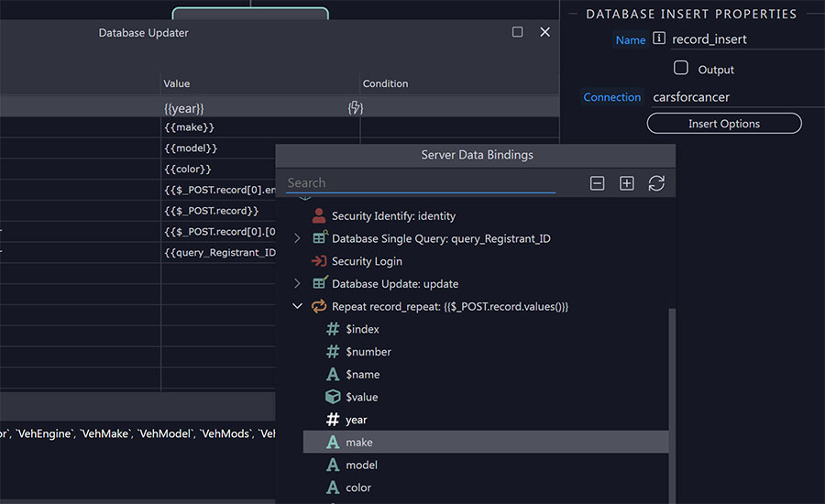
Task: Click the hash icon beside year
Action: [x=333, y=420]
